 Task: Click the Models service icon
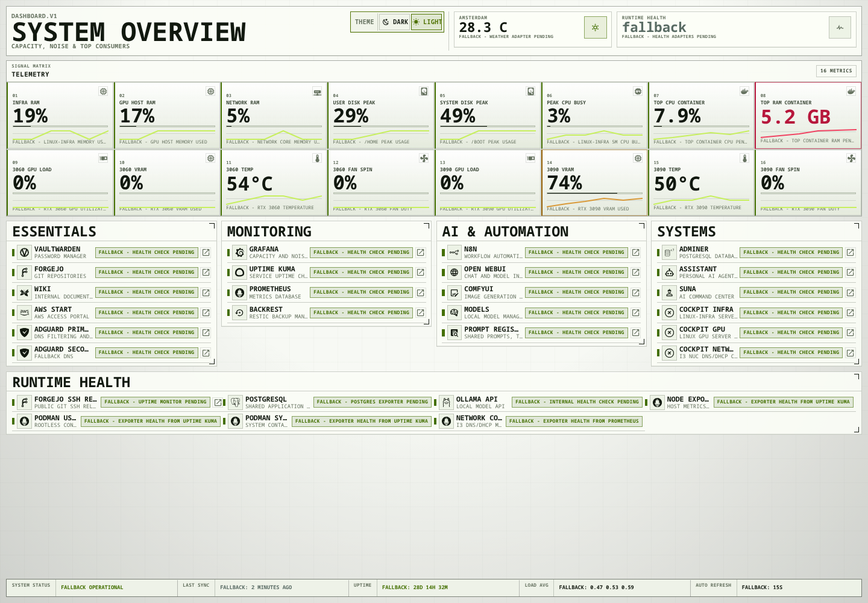(x=454, y=312)
